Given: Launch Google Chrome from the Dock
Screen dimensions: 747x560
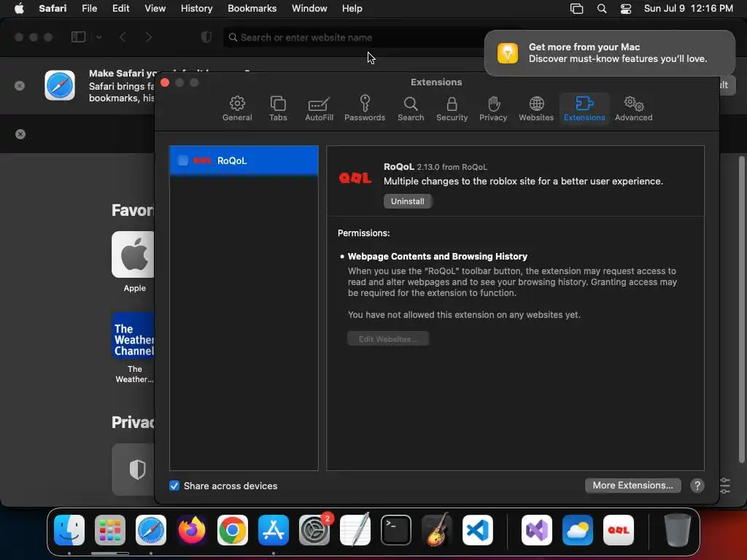Looking at the screenshot, I should coord(233,529).
